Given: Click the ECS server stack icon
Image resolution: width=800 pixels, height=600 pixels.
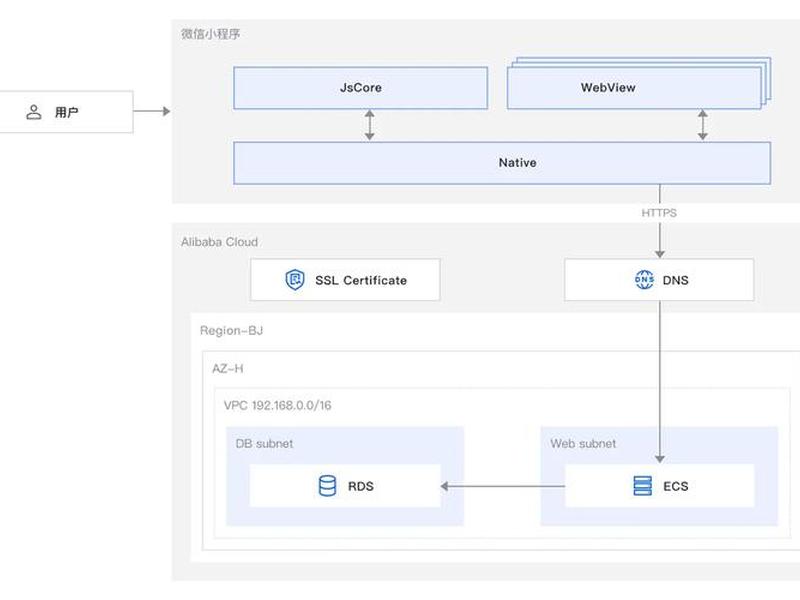Looking at the screenshot, I should click(642, 486).
